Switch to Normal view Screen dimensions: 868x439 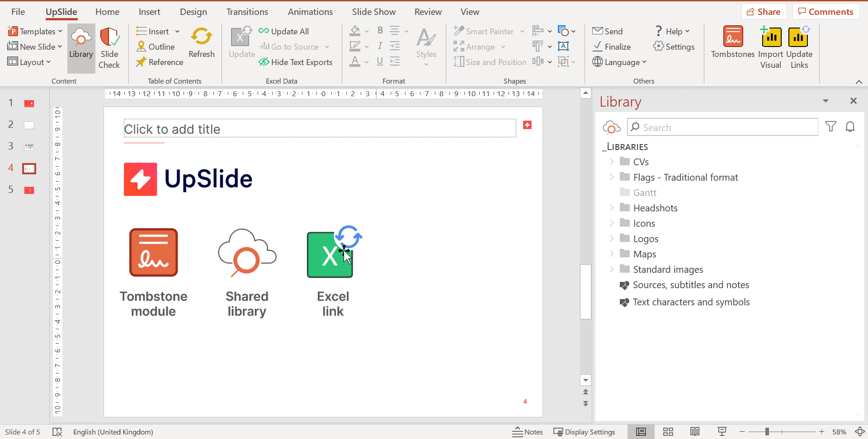(x=641, y=432)
